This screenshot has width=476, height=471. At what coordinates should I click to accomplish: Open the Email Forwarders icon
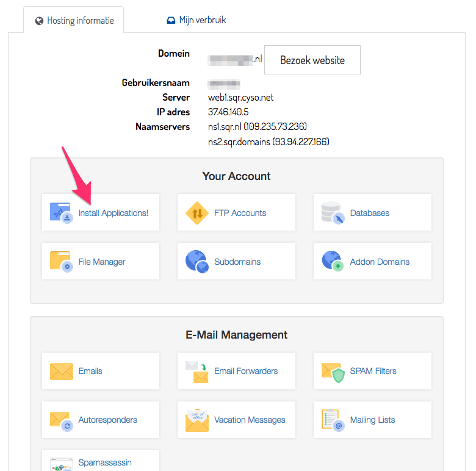point(197,371)
